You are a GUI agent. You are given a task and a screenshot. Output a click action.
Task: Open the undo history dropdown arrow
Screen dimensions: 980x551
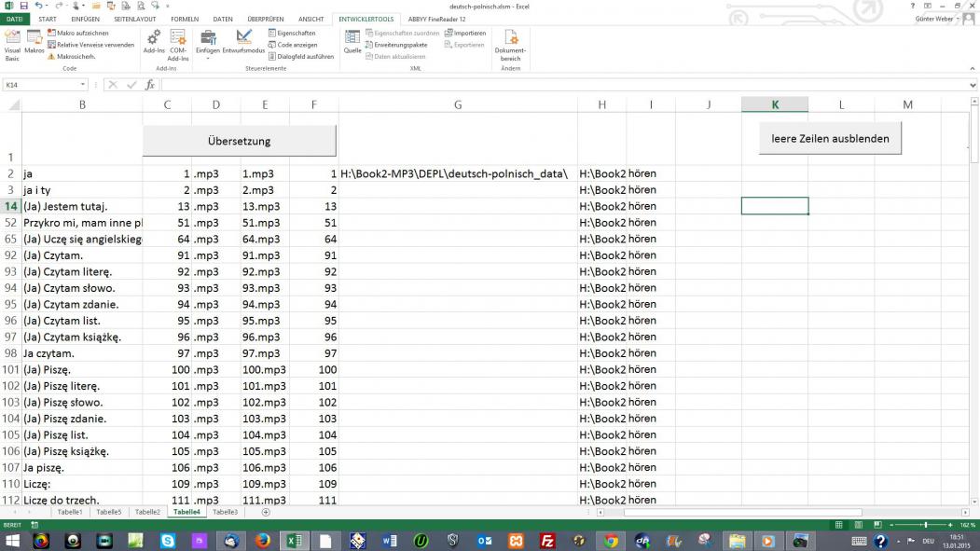(48, 7)
